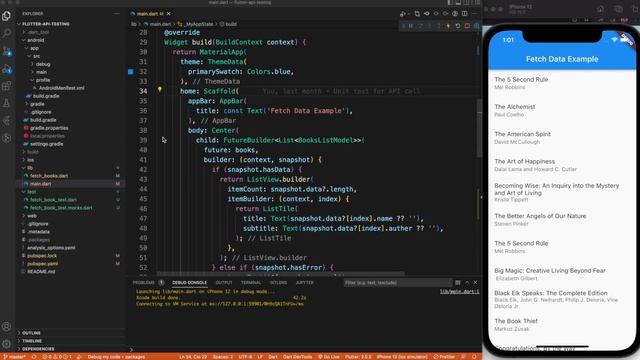Close the main.dart editor tab

169,13
